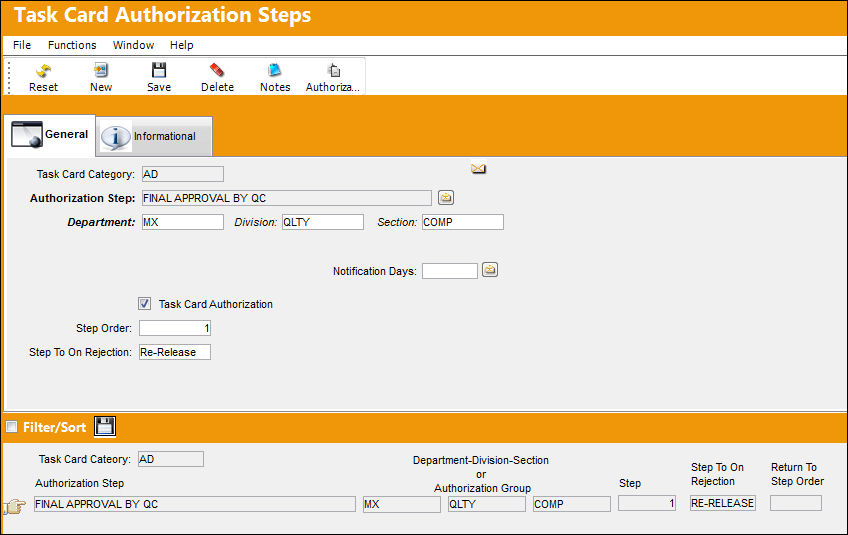Toggle Task Card Authorization checkbox
Image resolution: width=848 pixels, height=535 pixels.
point(144,303)
